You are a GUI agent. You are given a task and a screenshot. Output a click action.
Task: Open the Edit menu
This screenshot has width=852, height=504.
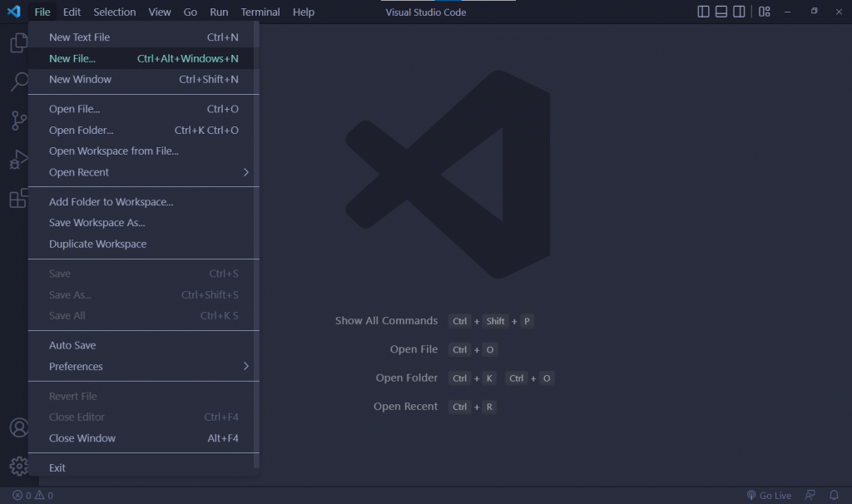coord(72,12)
